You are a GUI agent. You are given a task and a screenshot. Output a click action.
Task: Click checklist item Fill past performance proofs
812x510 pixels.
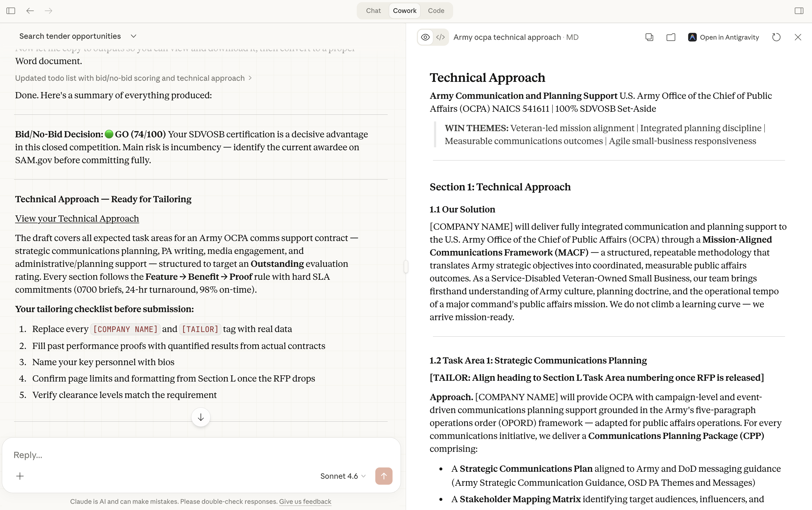179,346
